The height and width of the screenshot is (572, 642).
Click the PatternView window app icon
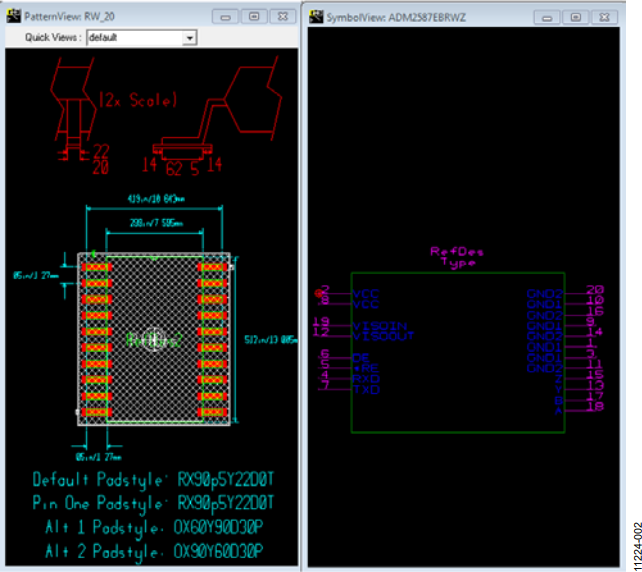click(x=14, y=16)
